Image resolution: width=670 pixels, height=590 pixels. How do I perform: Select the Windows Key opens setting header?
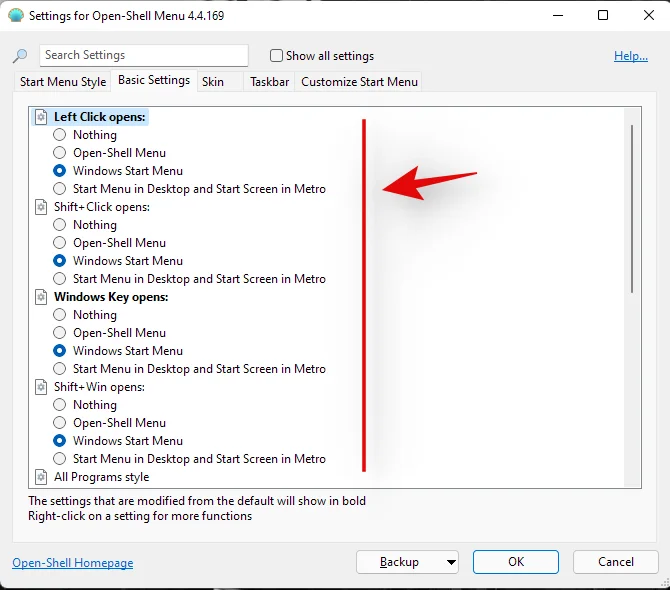pyautogui.click(x=111, y=297)
